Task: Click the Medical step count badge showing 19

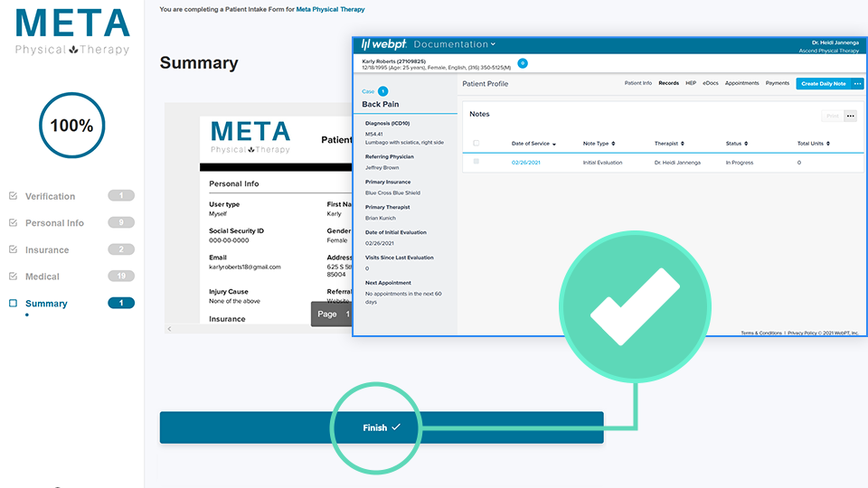Action: click(x=120, y=277)
